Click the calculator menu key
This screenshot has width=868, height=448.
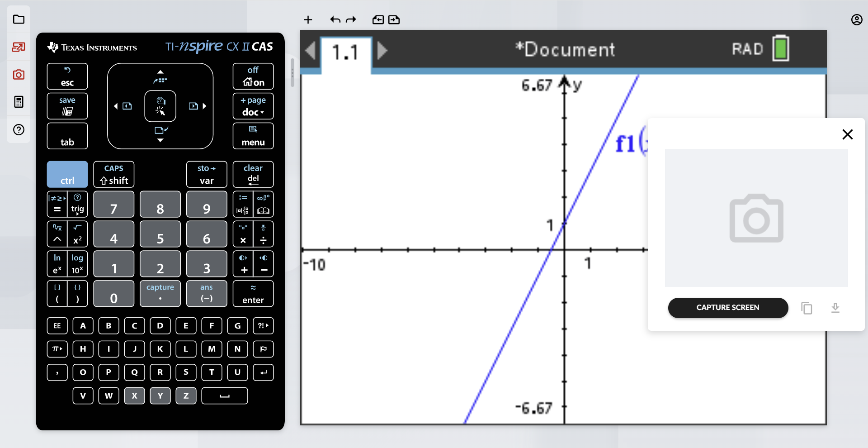point(253,136)
